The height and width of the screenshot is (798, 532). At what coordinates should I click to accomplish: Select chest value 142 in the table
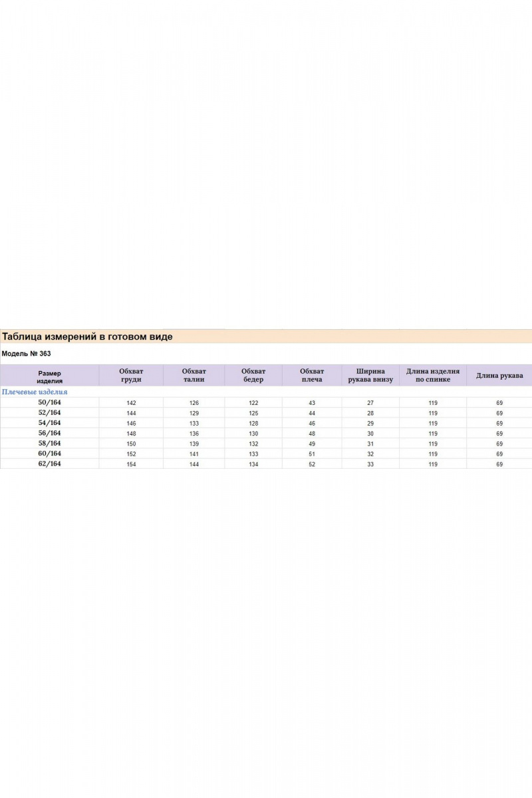pyautogui.click(x=131, y=403)
